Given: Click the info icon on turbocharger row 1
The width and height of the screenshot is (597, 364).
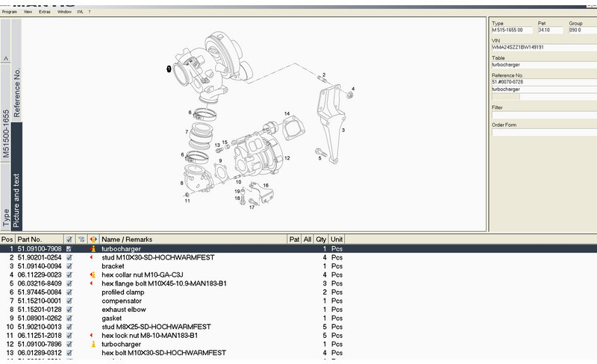Looking at the screenshot, I should 93,248.
